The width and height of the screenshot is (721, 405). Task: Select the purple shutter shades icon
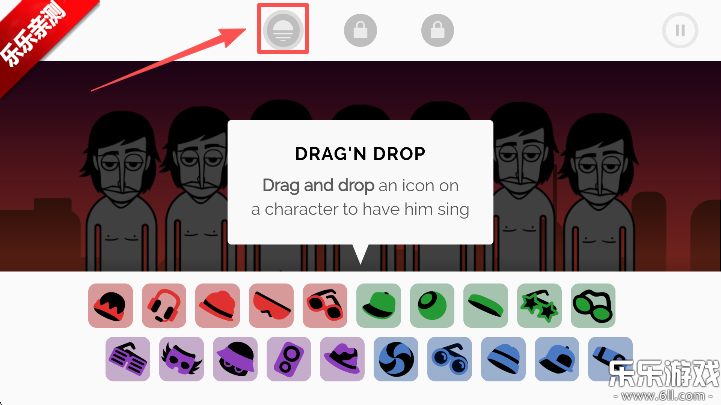click(128, 359)
